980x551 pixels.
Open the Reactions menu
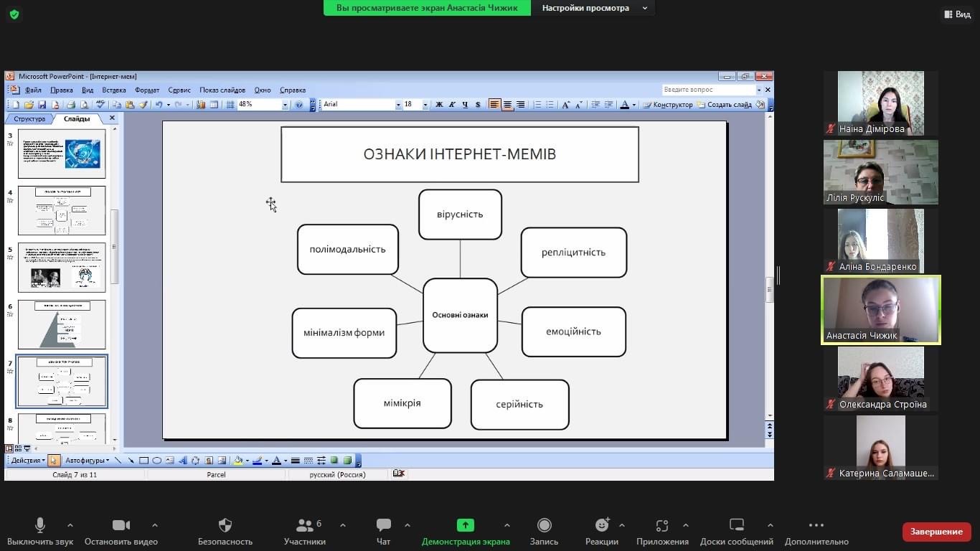[601, 526]
